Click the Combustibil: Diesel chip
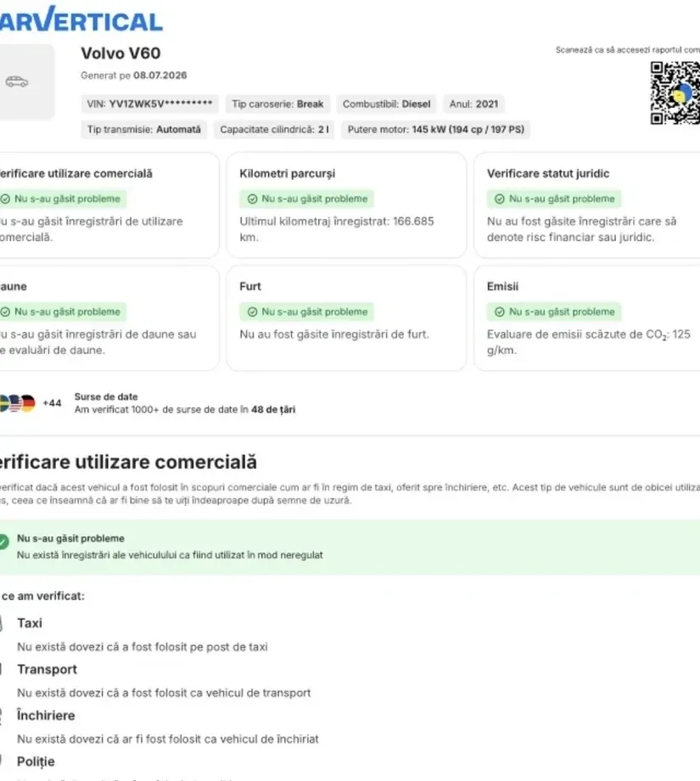Screen dimensions: 700x781 386,104
